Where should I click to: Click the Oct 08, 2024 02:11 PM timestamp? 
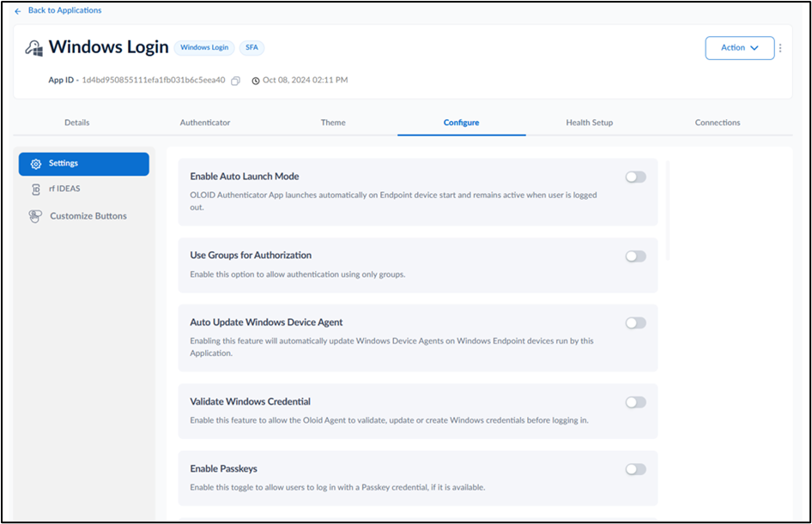tap(305, 80)
